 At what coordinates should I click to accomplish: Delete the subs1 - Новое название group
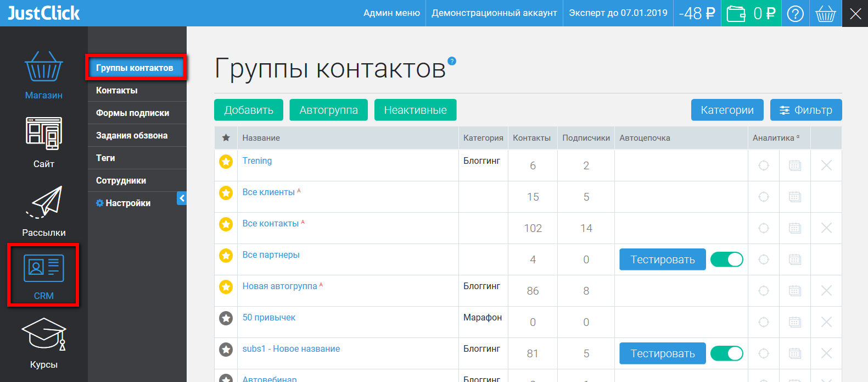click(x=826, y=353)
